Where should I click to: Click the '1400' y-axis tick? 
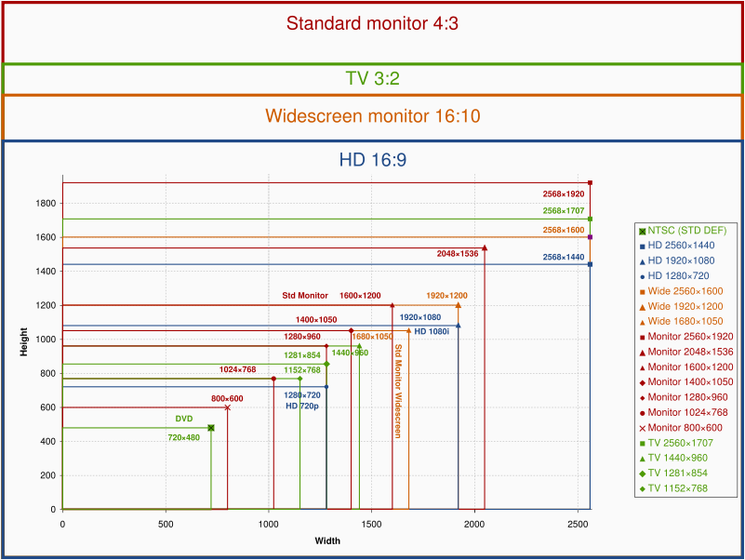(46, 272)
